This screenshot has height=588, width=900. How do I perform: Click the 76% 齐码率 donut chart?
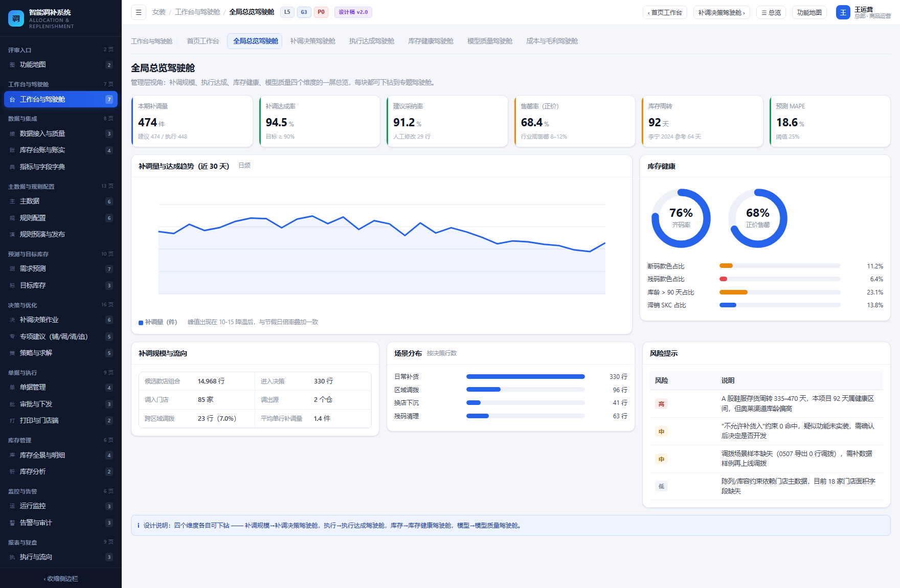(681, 218)
